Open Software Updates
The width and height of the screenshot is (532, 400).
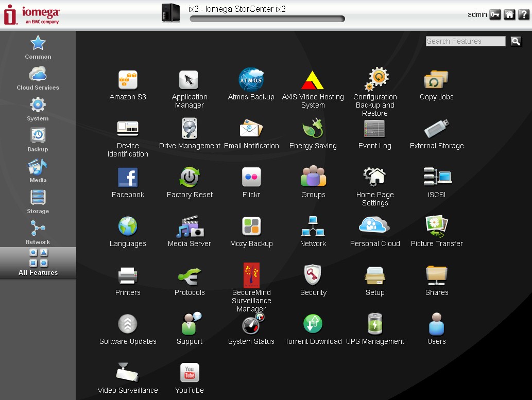coord(128,329)
